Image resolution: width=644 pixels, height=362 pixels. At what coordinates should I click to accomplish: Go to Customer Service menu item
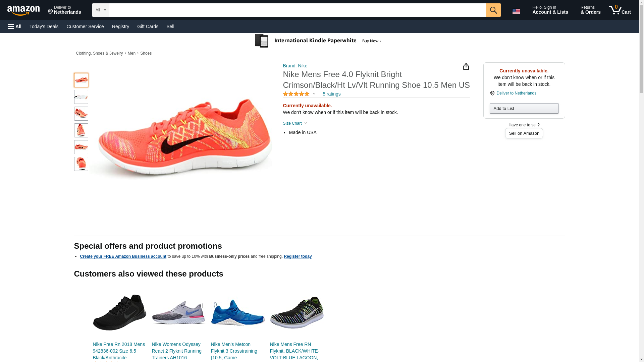pos(85,26)
